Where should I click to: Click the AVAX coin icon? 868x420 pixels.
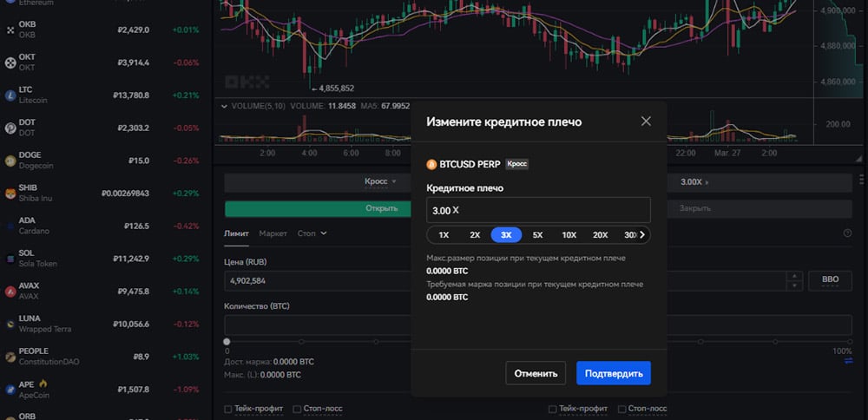10,291
